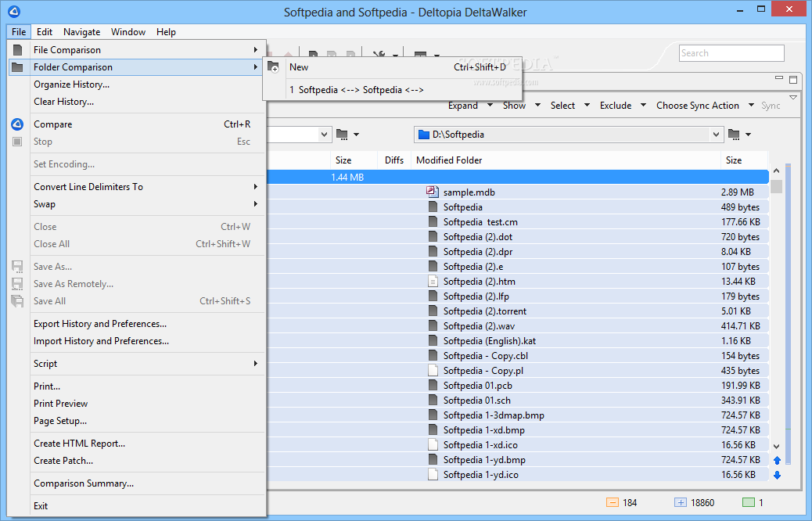
Task: Click the vertical scrollbar thumb
Action: point(776,186)
